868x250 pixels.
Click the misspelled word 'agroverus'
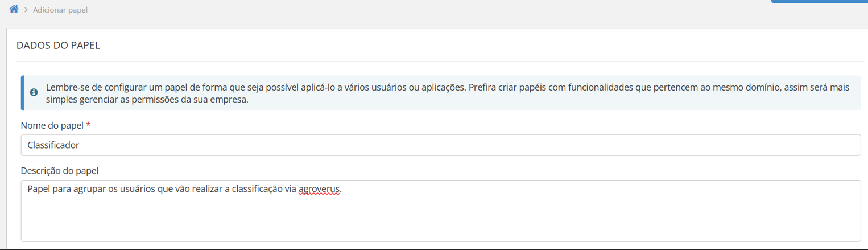coord(319,190)
